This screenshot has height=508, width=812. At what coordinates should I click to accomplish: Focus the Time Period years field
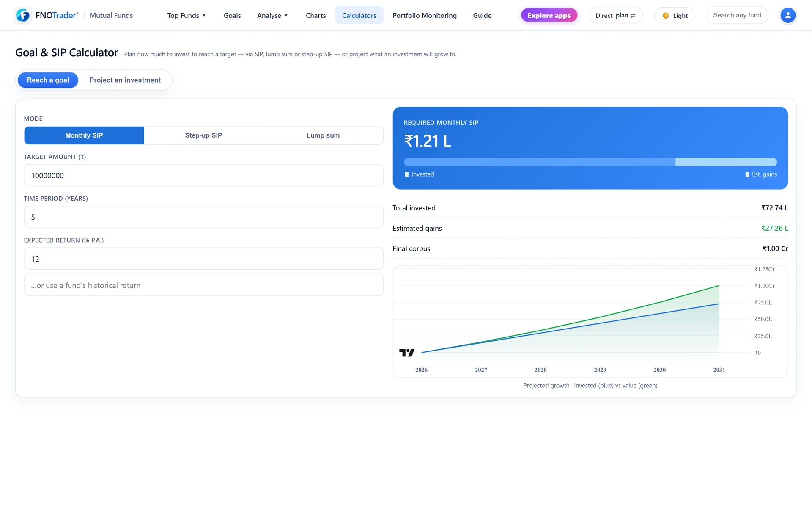(x=203, y=217)
